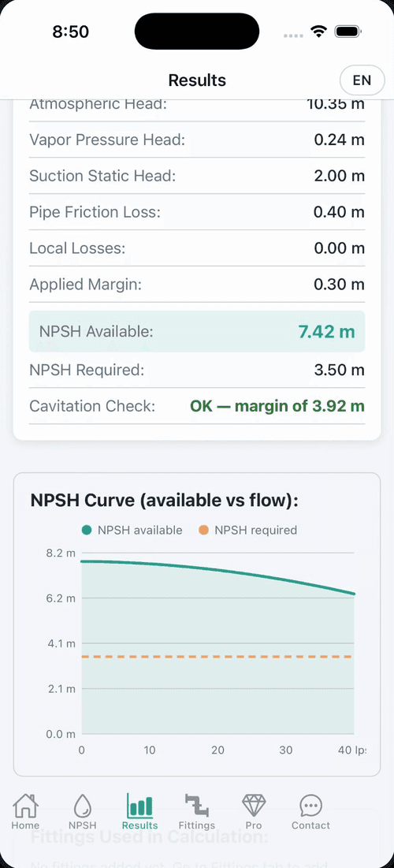Tap the 6.2 m y-axis label
Screen dimensions: 394x868
pyautogui.click(x=61, y=598)
